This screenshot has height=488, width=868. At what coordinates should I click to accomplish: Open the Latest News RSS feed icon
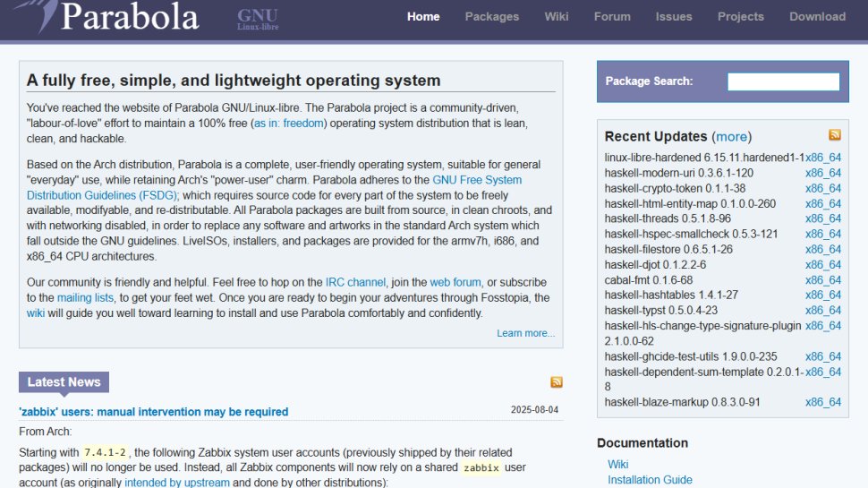pos(557,382)
